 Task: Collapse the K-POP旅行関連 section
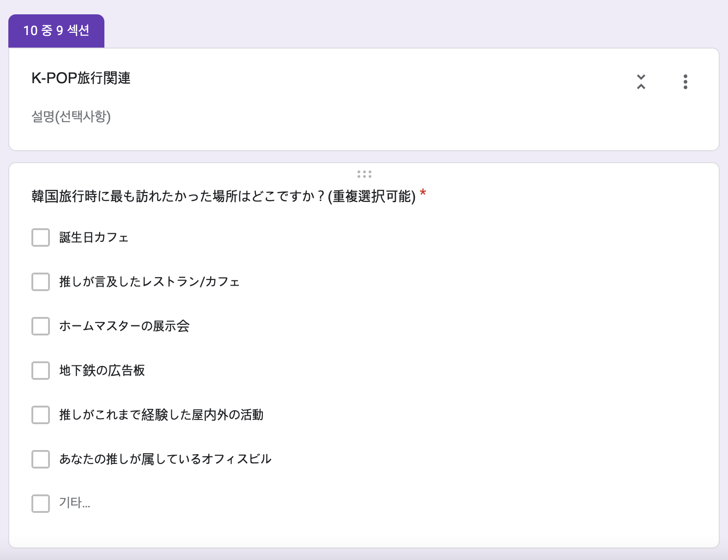(x=641, y=82)
